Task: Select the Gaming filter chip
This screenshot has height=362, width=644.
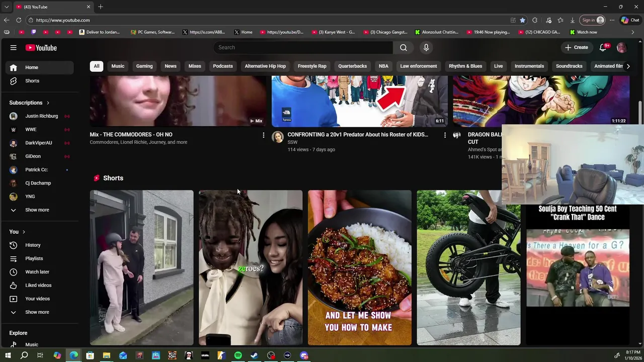Action: (144, 66)
